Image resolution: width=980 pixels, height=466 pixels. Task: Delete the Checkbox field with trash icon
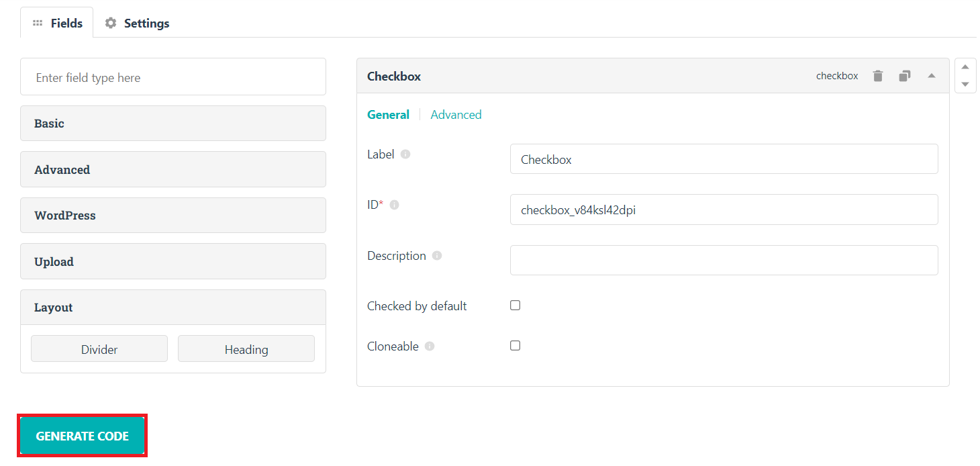[877, 76]
